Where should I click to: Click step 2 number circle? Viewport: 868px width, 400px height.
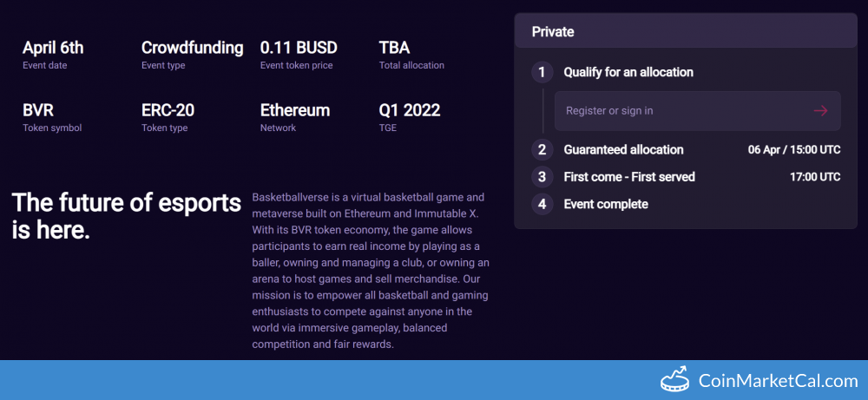542,150
